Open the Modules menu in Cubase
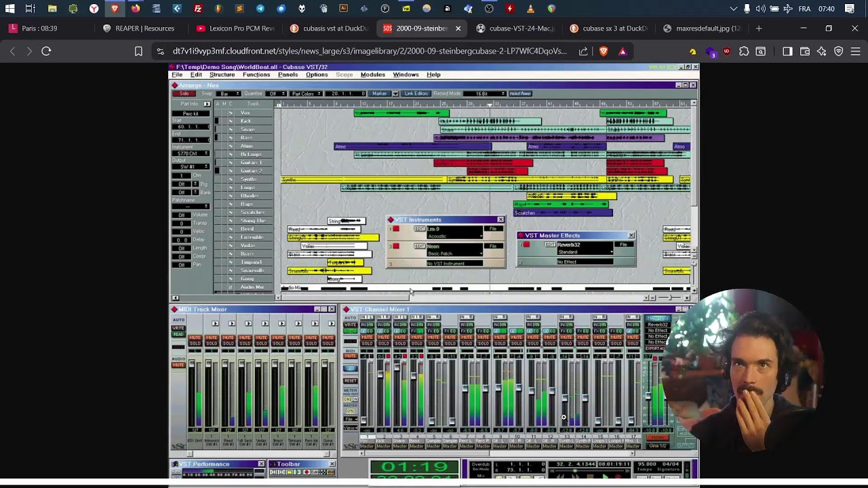The width and height of the screenshot is (868, 488). click(372, 75)
